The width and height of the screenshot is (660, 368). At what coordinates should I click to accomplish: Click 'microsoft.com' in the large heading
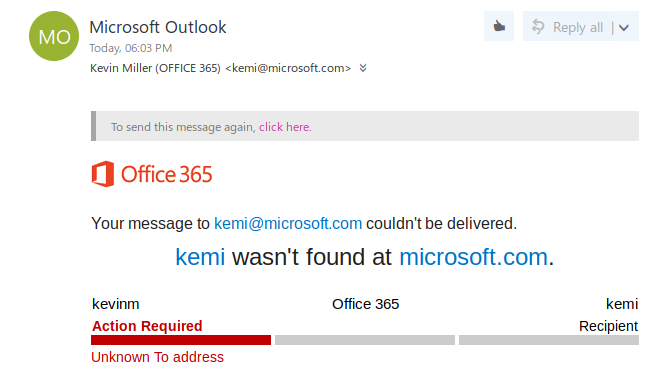coord(473,257)
